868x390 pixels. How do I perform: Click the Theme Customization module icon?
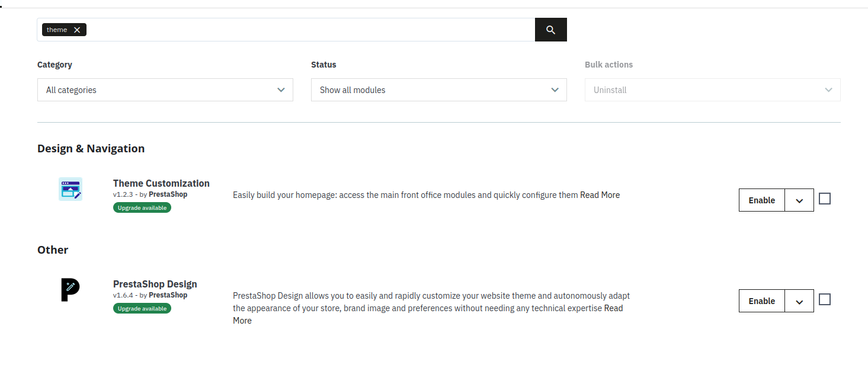(71, 189)
